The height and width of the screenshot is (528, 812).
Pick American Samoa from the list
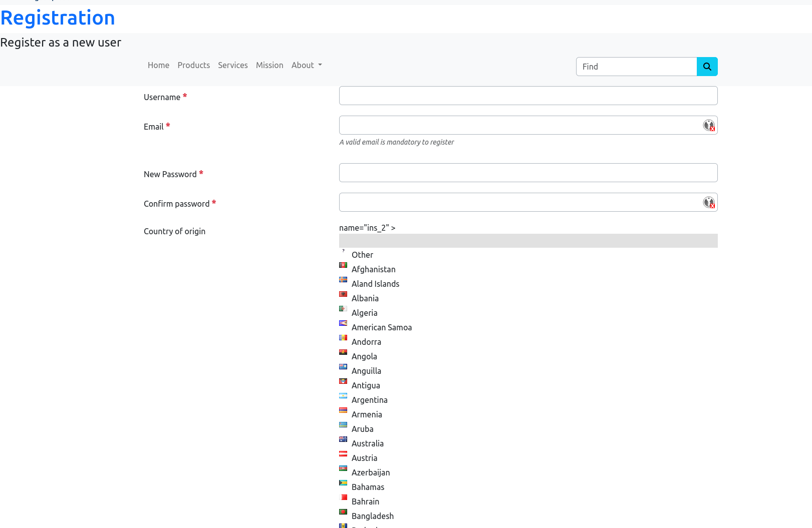[382, 327]
